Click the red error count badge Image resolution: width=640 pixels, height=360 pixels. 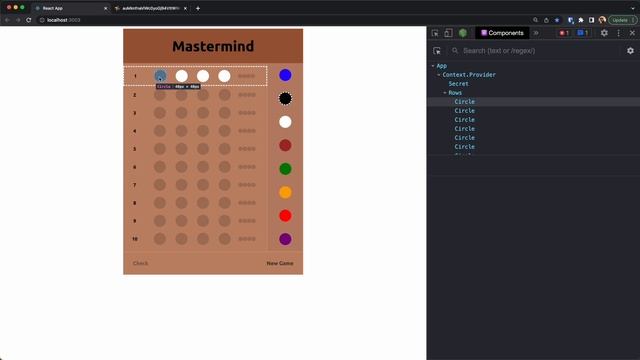564,33
